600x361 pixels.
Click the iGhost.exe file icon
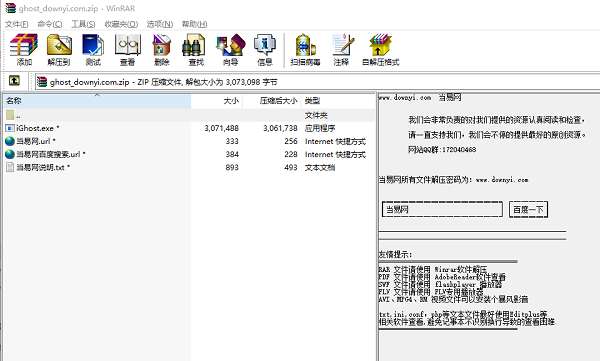(x=10, y=128)
